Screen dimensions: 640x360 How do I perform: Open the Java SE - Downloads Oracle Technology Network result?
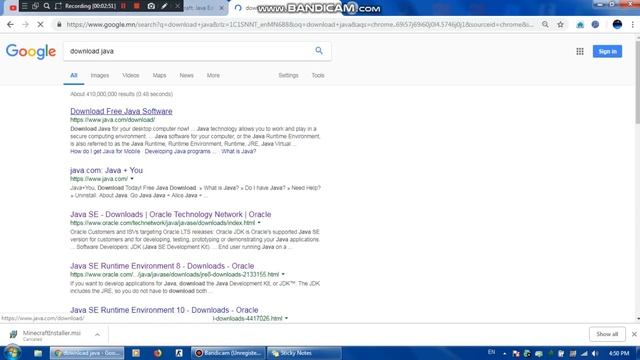point(171,214)
